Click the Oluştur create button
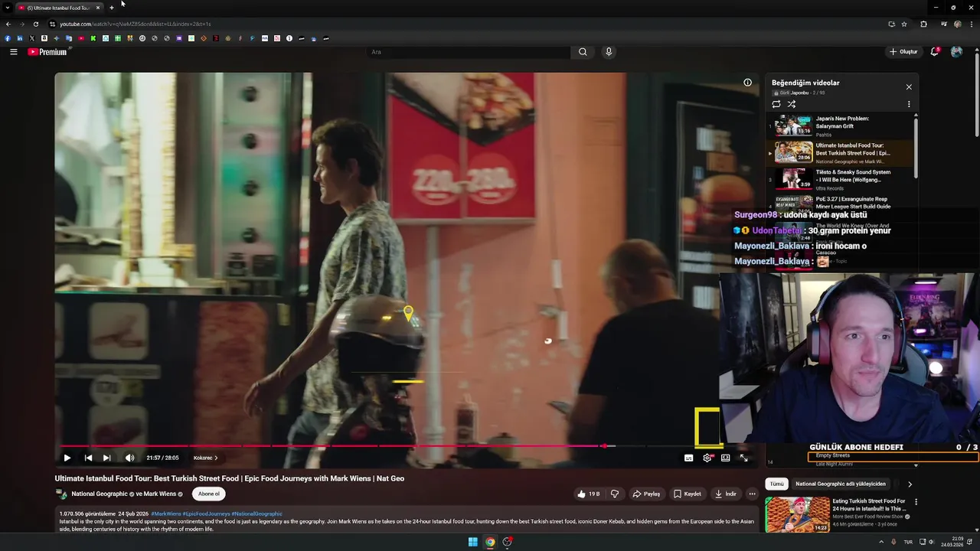 (903, 52)
